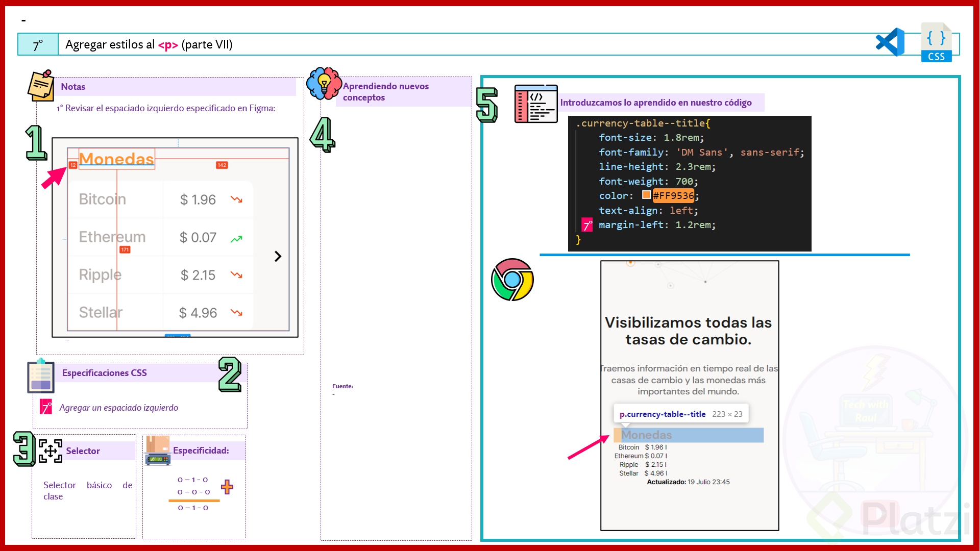
Task: Click Ripple row name in Figma mockup
Action: pos(100,275)
